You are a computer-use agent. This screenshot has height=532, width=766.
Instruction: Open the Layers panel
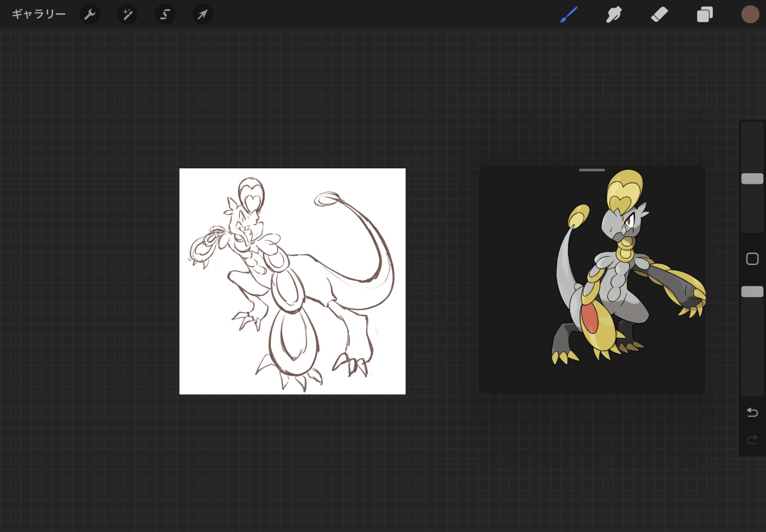[705, 15]
